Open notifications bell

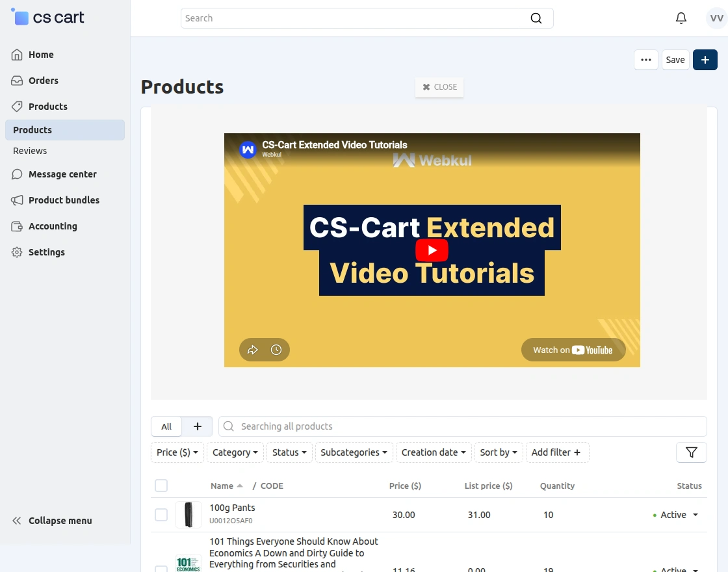(681, 18)
